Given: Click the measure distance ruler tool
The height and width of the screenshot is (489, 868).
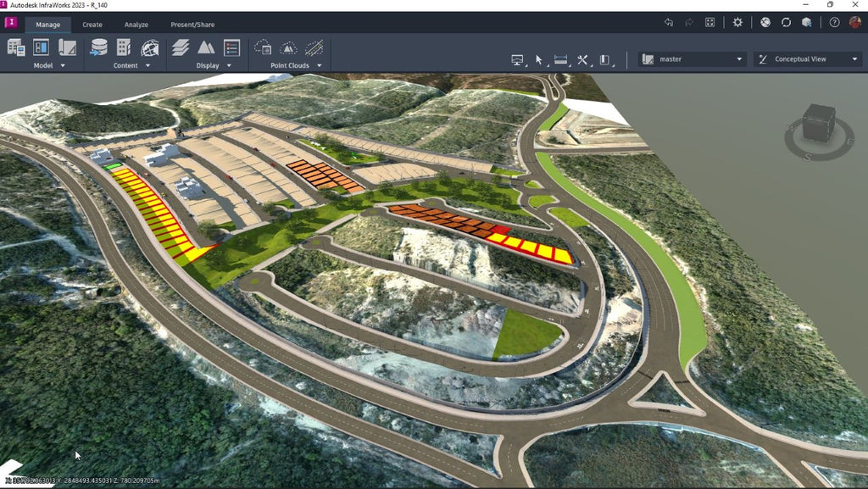Looking at the screenshot, I should click(560, 60).
